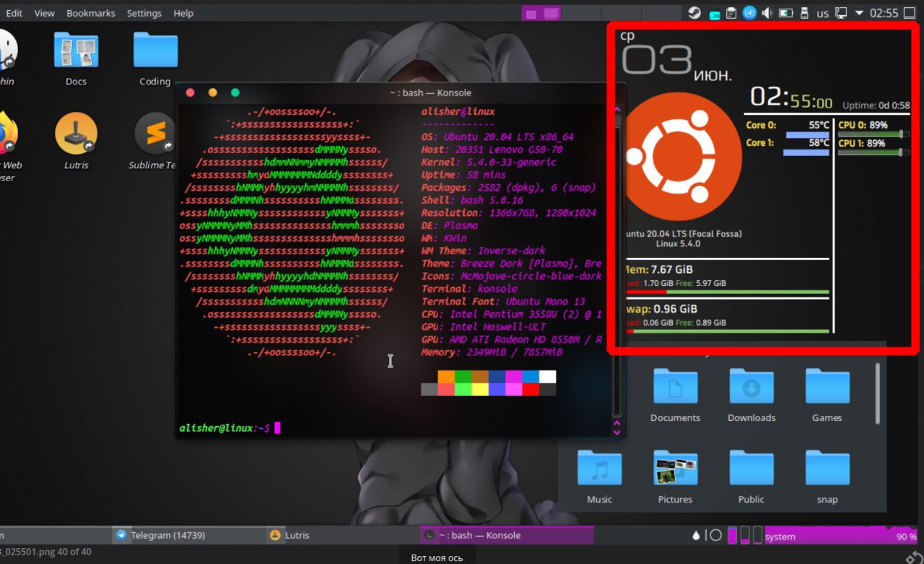Screen dimensions: 924x564
Task: Open the Edit menu
Action: pos(14,13)
